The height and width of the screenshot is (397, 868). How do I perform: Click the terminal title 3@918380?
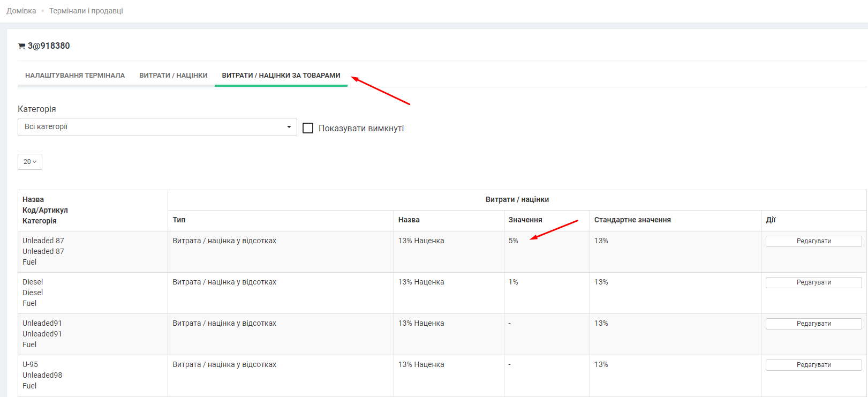[x=49, y=46]
